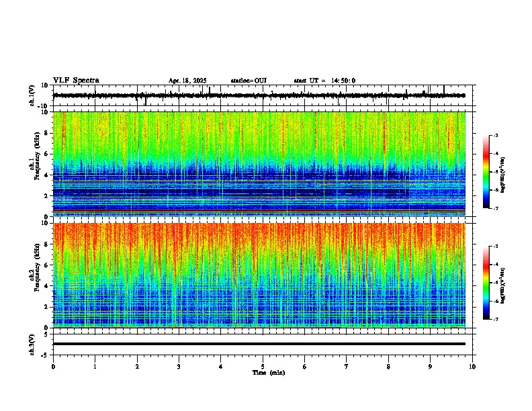This screenshot has height=411, width=532.
Task: Click the red 0.5 kHz line in ch.1 spectrogram
Action: pos(259,211)
